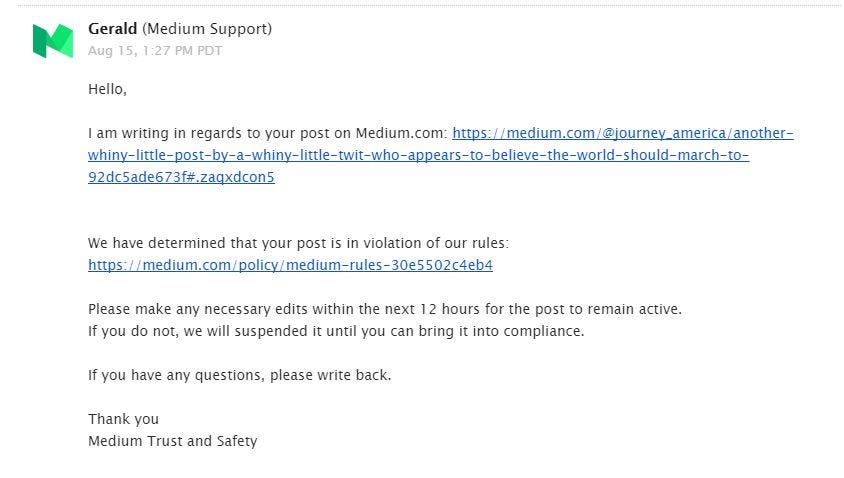Click the 'we will suspended it' line
The image size is (844, 478).
(x=336, y=331)
